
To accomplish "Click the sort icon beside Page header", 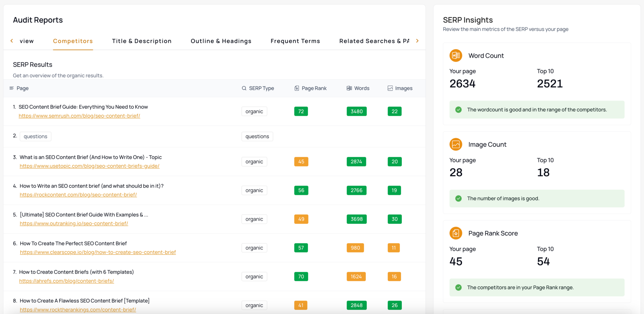I will [x=11, y=88].
